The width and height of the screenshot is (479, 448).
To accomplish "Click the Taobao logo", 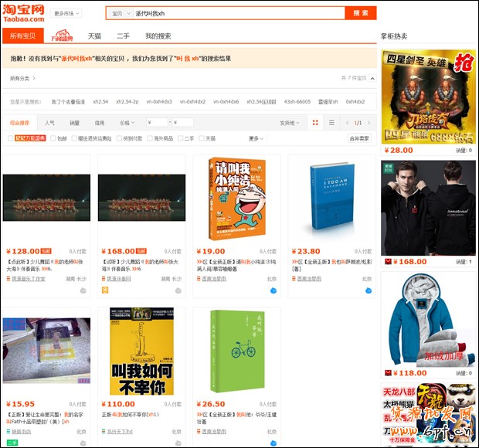I will click(23, 13).
